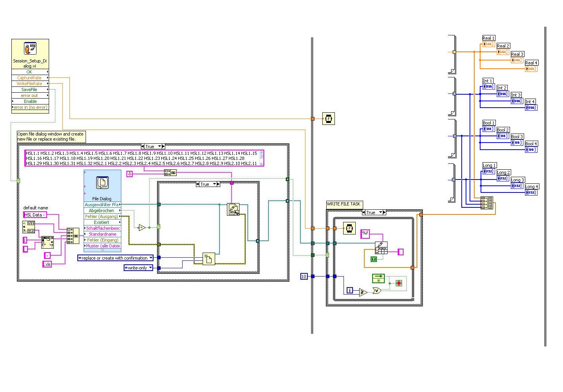The width and height of the screenshot is (563, 392).
Task: Click the 'Open file dialog window' comment
Action: coord(51,136)
